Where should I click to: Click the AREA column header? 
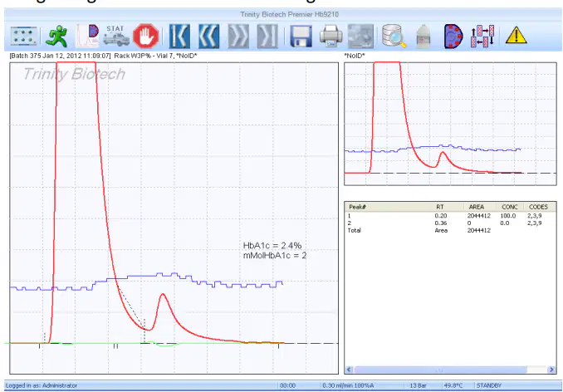[x=477, y=207]
